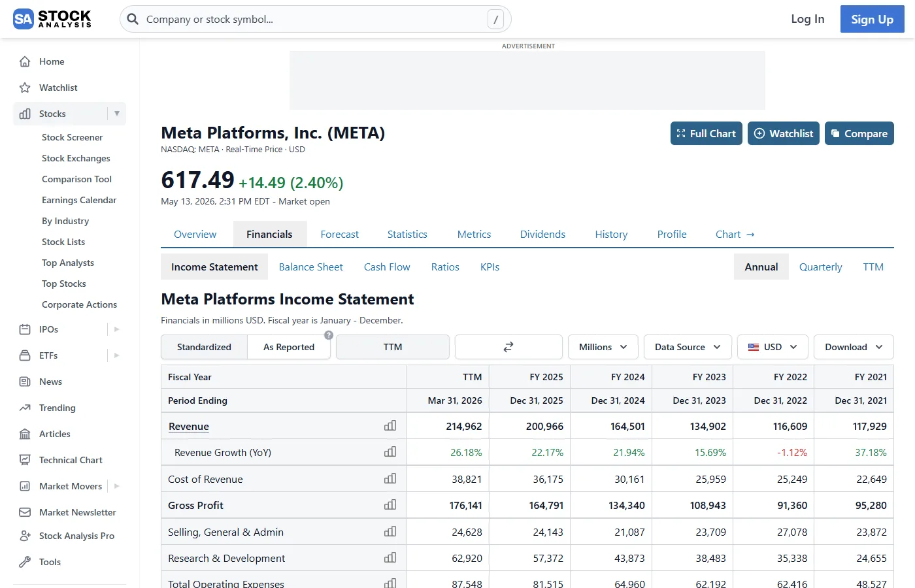This screenshot has height=588, width=915.
Task: Click the Revenue row label link
Action: click(x=189, y=427)
